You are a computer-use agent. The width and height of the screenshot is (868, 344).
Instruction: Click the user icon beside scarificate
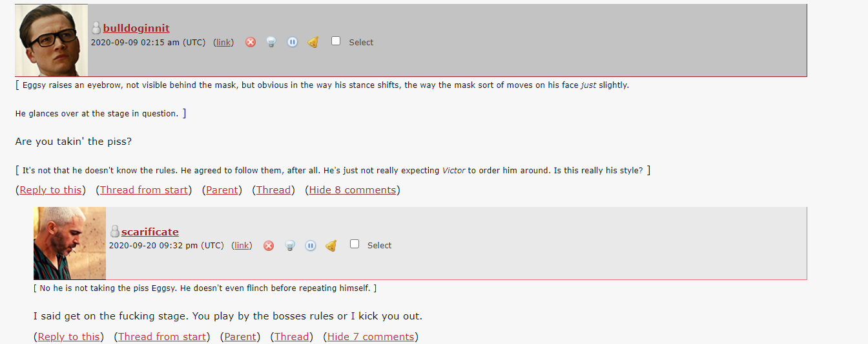(x=114, y=231)
